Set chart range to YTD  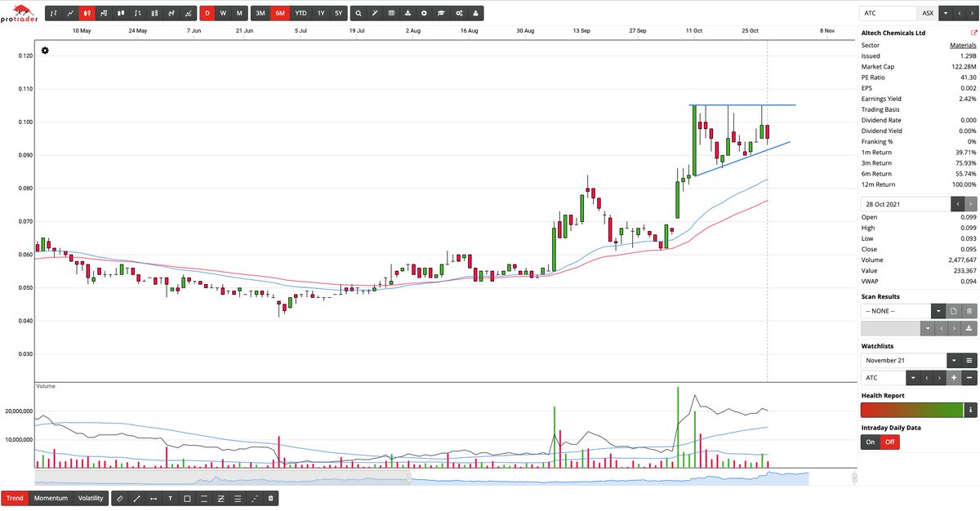[x=301, y=13]
